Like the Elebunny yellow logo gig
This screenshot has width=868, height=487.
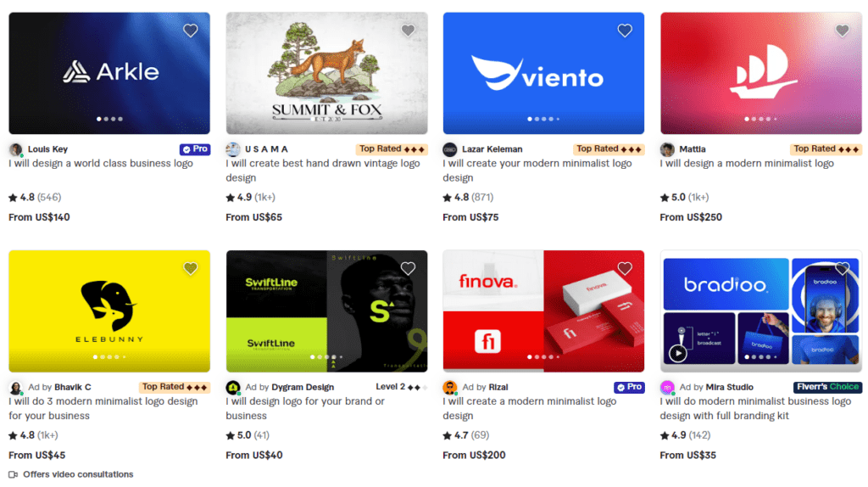(x=191, y=269)
